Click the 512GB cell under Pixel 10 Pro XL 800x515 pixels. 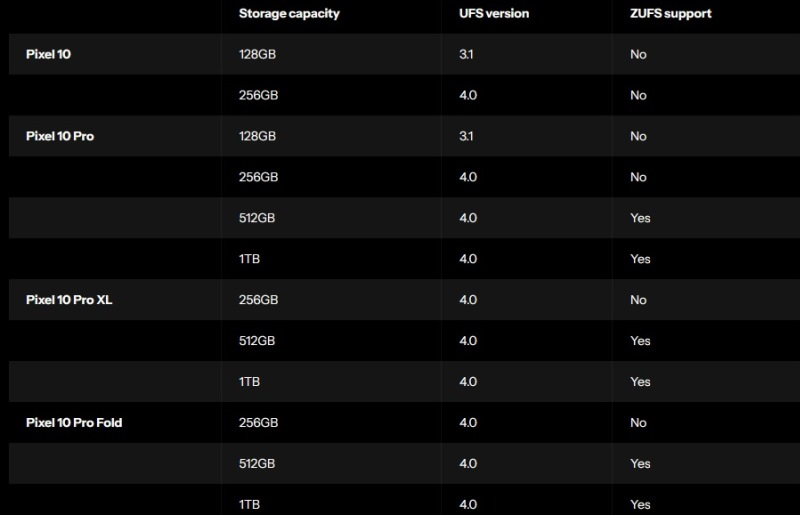tap(258, 341)
